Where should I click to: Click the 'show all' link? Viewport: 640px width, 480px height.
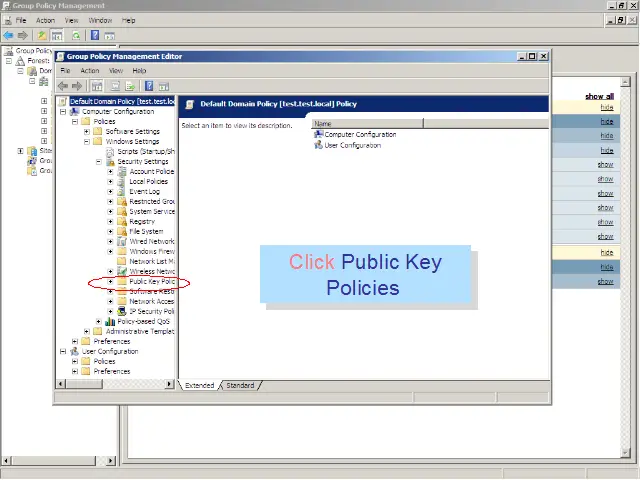599,96
